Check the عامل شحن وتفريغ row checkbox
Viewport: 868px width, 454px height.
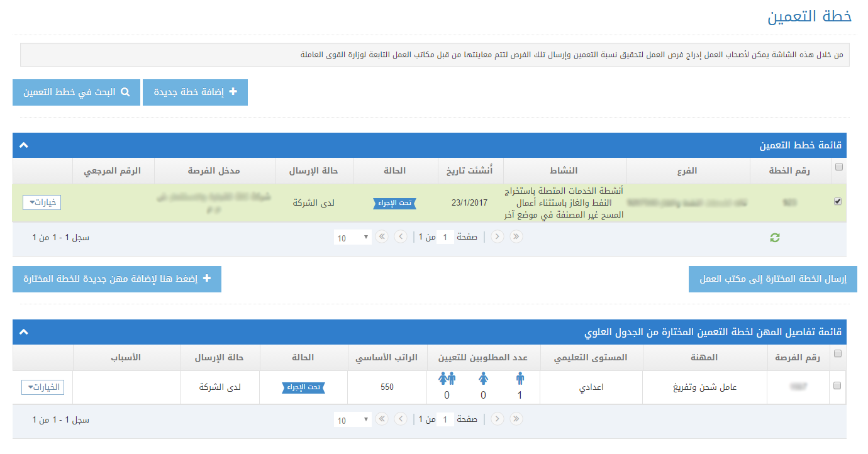pyautogui.click(x=837, y=386)
